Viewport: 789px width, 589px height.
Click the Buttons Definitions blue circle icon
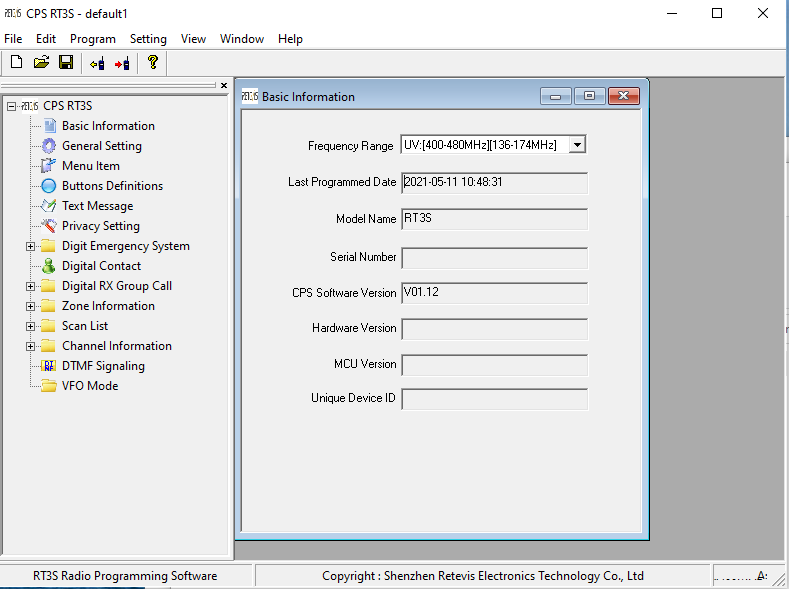[49, 186]
